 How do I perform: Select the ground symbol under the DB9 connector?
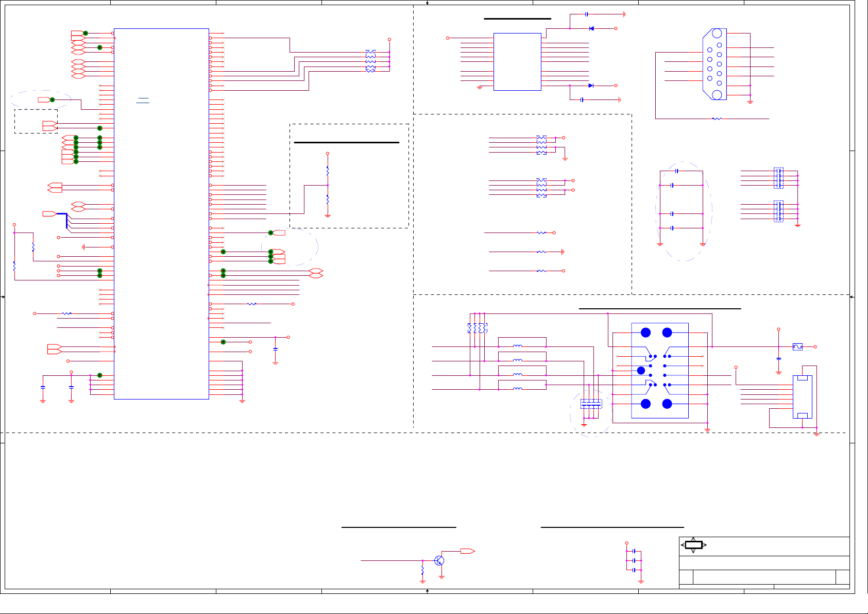coord(750,102)
